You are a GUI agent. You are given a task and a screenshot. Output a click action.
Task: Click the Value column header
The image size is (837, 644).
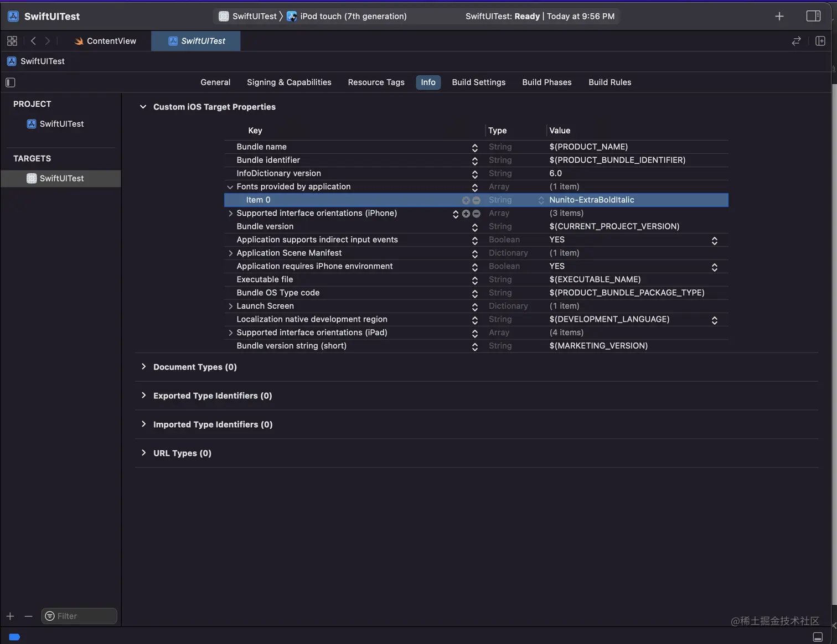coord(560,131)
